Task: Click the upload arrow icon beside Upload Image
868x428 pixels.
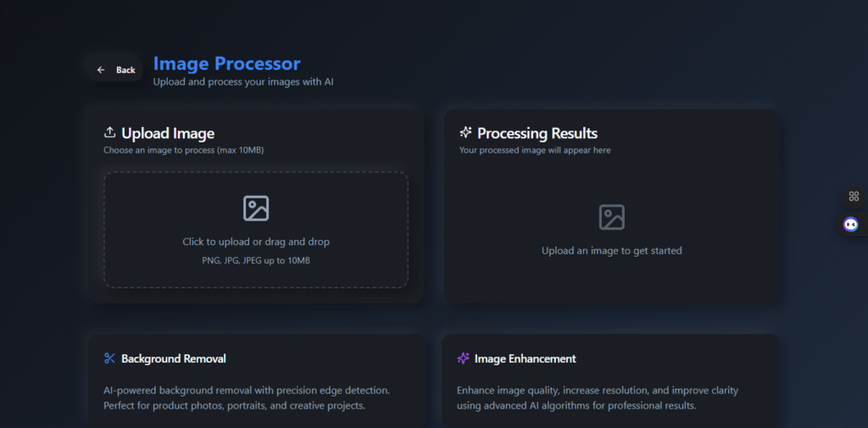Action: pyautogui.click(x=109, y=132)
